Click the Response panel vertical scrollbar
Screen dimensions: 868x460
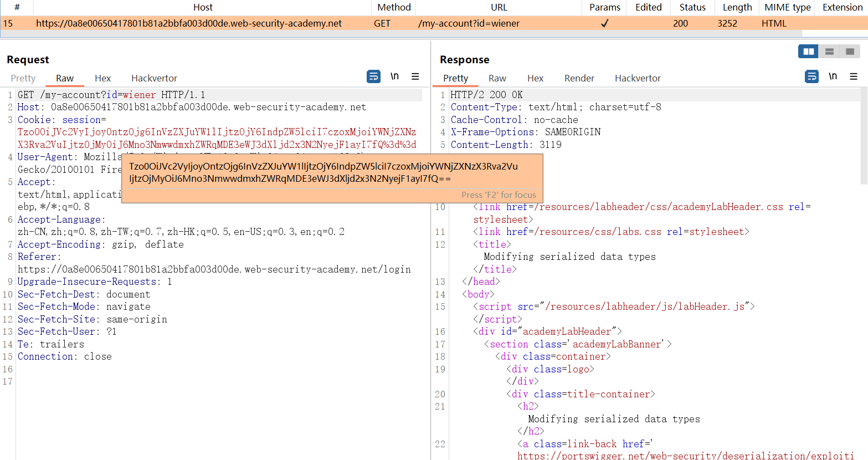[864, 136]
